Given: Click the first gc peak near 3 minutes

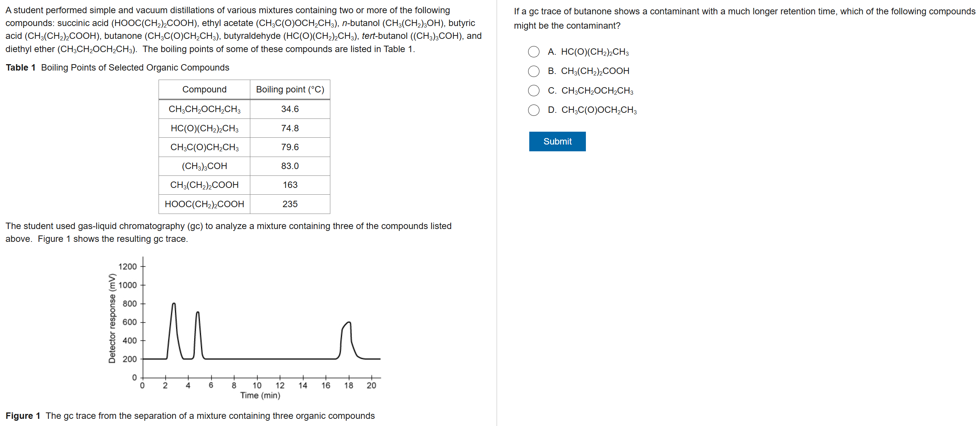Looking at the screenshot, I should click(x=174, y=304).
